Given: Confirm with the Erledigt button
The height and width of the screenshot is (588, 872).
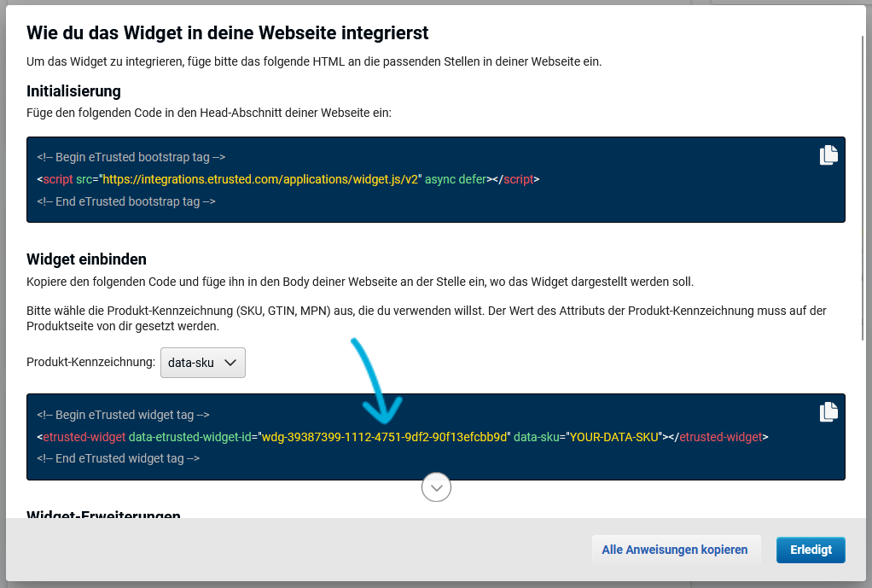Looking at the screenshot, I should click(x=810, y=550).
